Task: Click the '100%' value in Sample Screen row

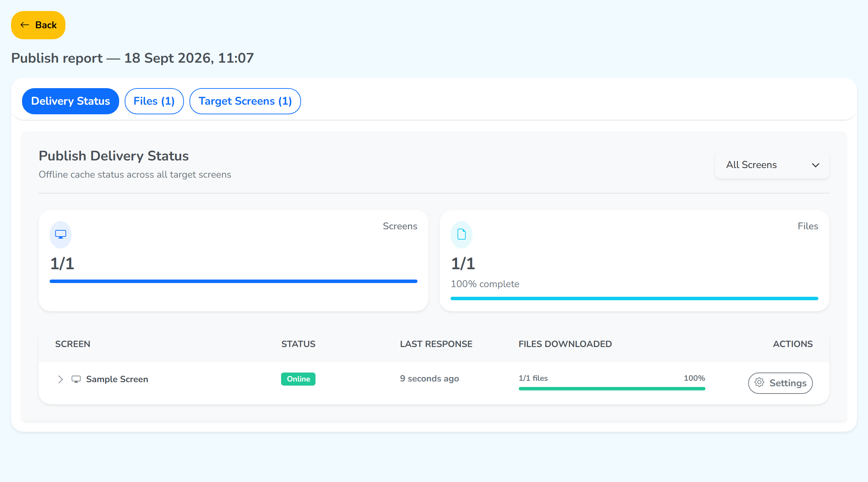Action: pyautogui.click(x=694, y=378)
